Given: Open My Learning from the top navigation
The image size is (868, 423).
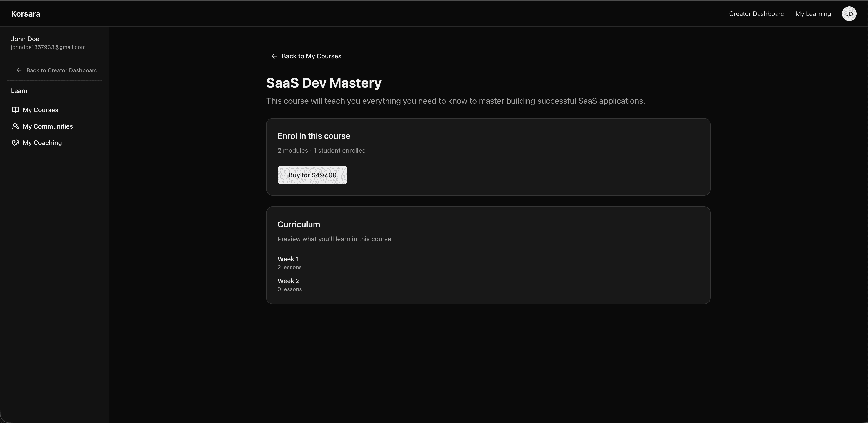Looking at the screenshot, I should pos(813,14).
